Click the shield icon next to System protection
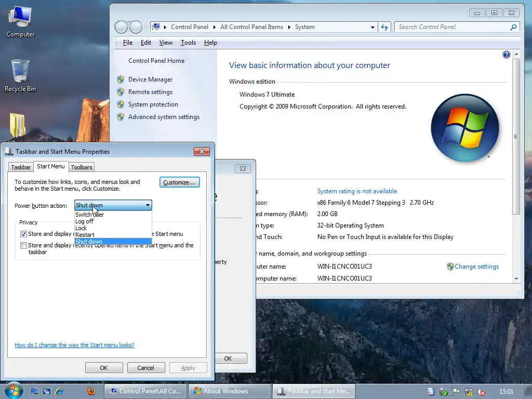 [x=121, y=104]
